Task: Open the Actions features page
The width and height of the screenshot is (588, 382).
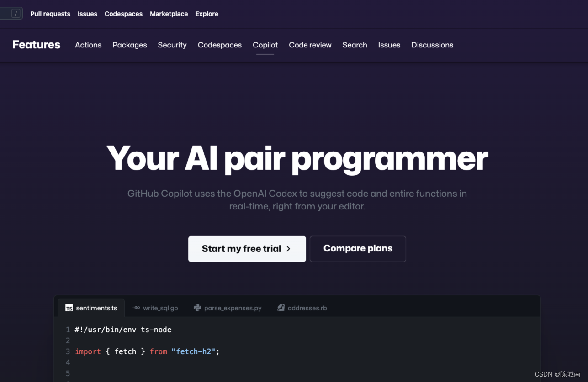Action: (88, 45)
